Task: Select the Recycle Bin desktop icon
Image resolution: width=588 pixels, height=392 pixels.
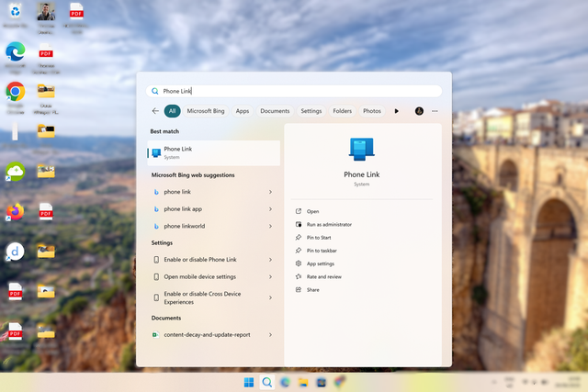Action: coord(15,11)
